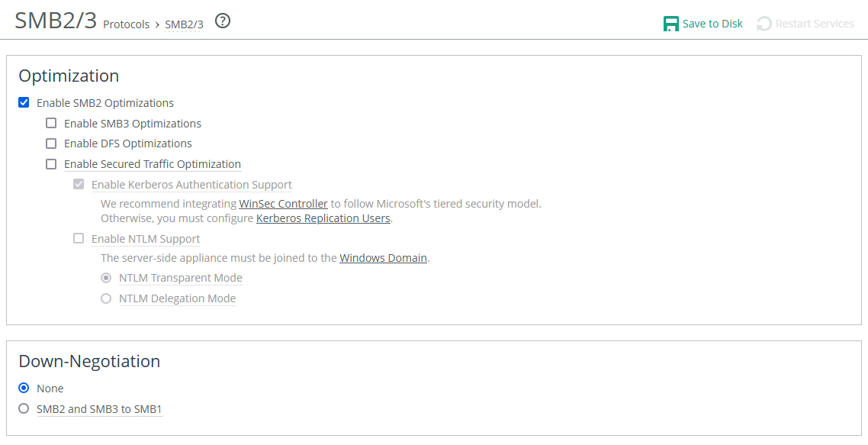Uncheck Enable SMB2 Optimizations

coord(24,103)
